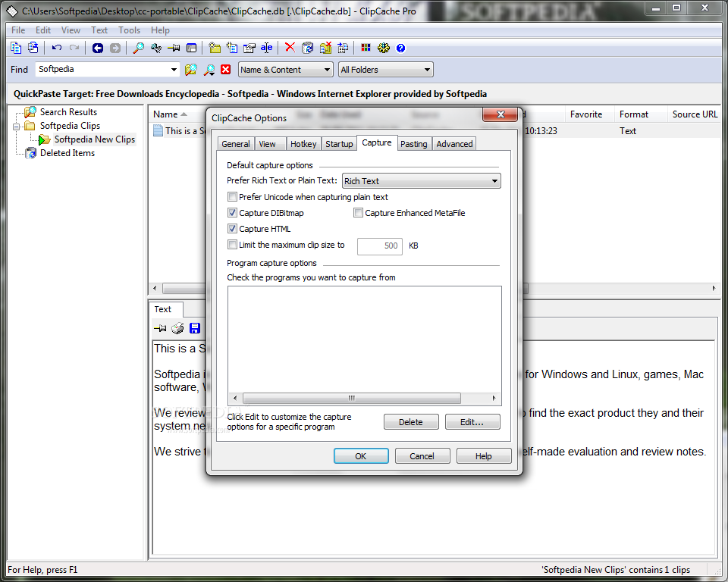
Task: Check the Capture Enhanced MetaFile option
Action: click(x=358, y=213)
